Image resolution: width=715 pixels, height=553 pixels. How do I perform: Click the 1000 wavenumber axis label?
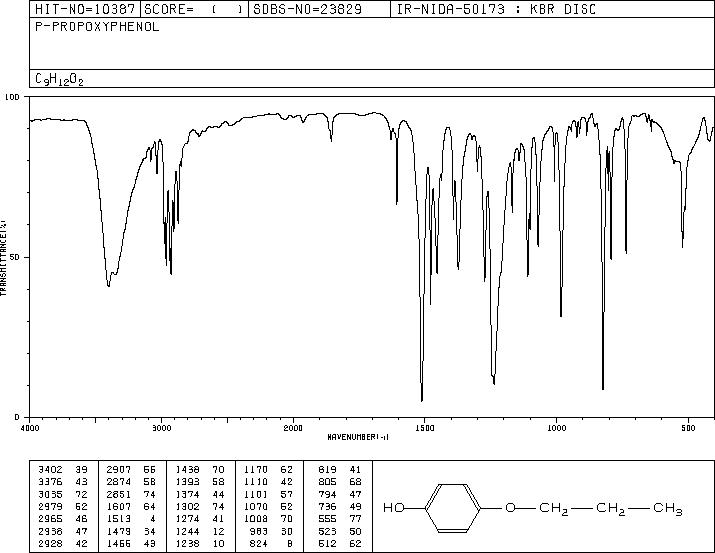[x=556, y=428]
